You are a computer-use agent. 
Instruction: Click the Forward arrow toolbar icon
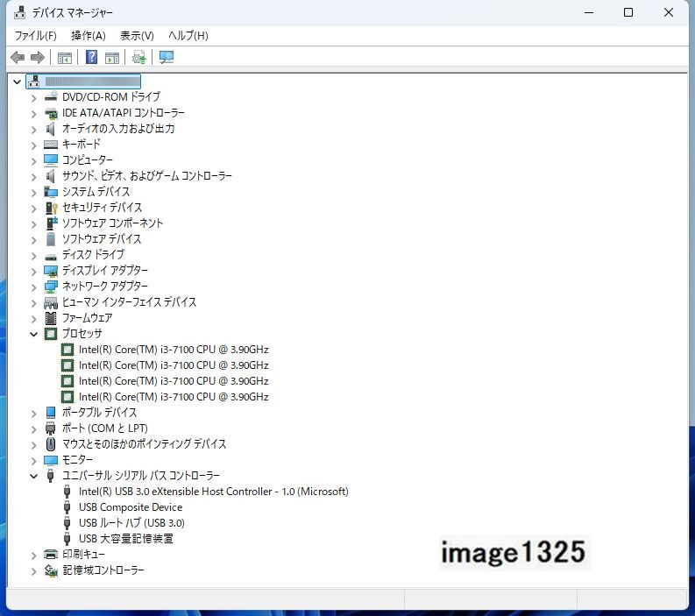[38, 57]
